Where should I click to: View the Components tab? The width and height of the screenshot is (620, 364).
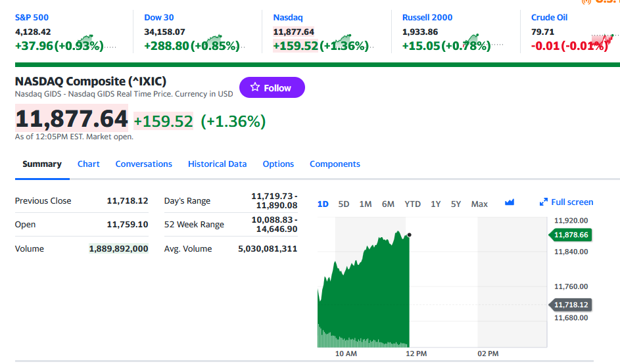pyautogui.click(x=335, y=164)
